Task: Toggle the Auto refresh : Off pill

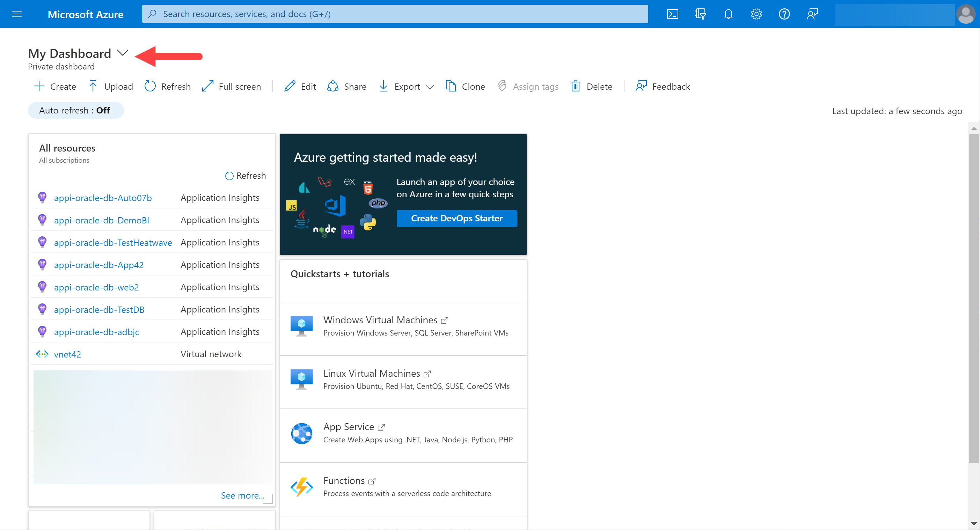Action: pos(76,110)
